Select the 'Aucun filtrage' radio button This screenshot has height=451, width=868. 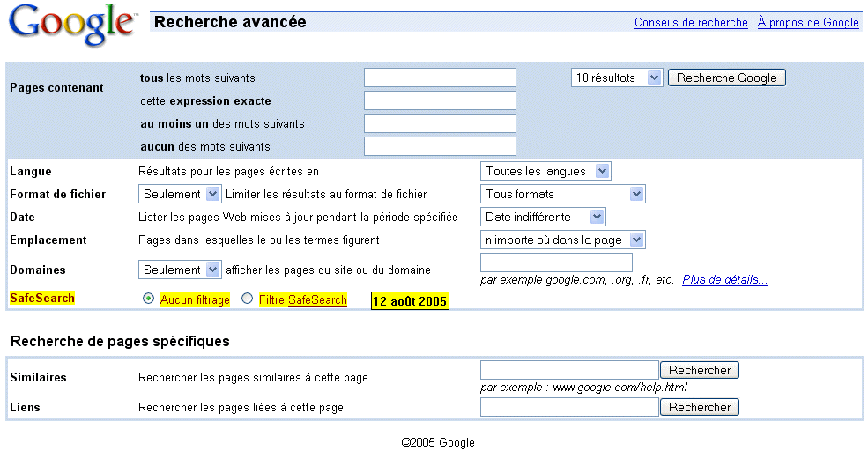148,299
